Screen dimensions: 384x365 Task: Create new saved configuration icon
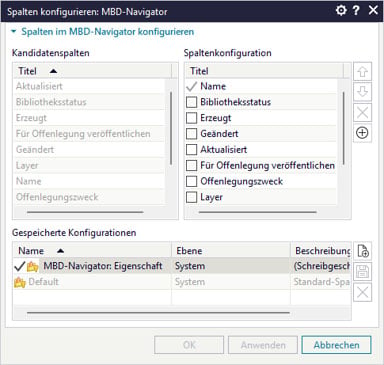click(x=362, y=251)
